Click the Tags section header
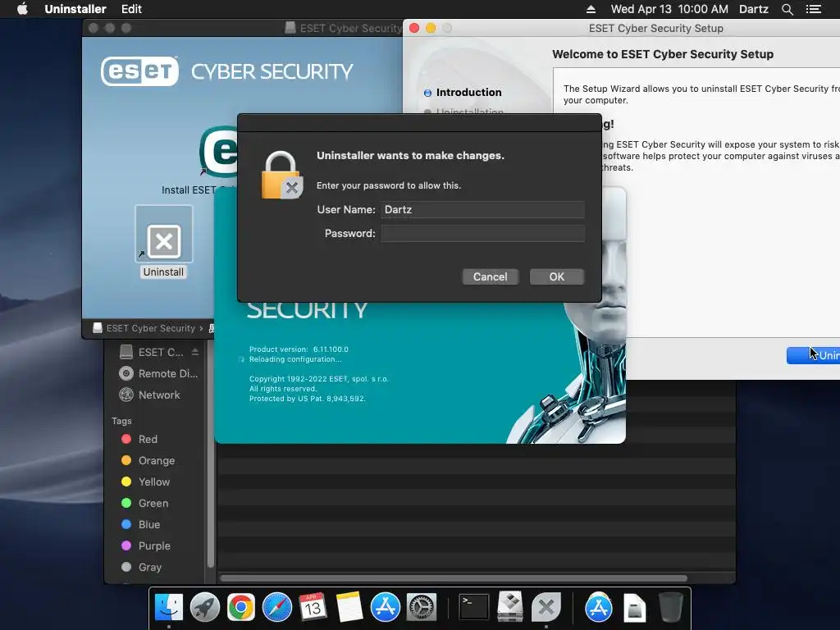The height and width of the screenshot is (630, 840). pyautogui.click(x=121, y=421)
